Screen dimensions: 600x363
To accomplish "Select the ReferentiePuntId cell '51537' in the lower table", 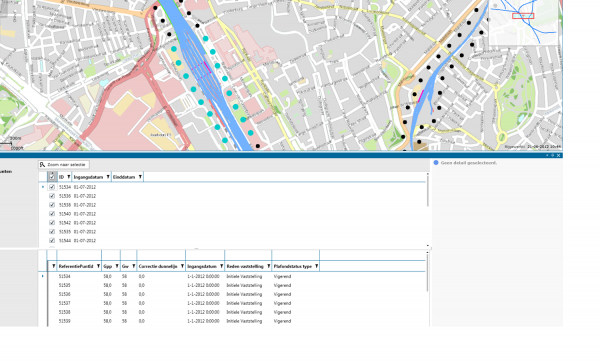I will click(64, 303).
